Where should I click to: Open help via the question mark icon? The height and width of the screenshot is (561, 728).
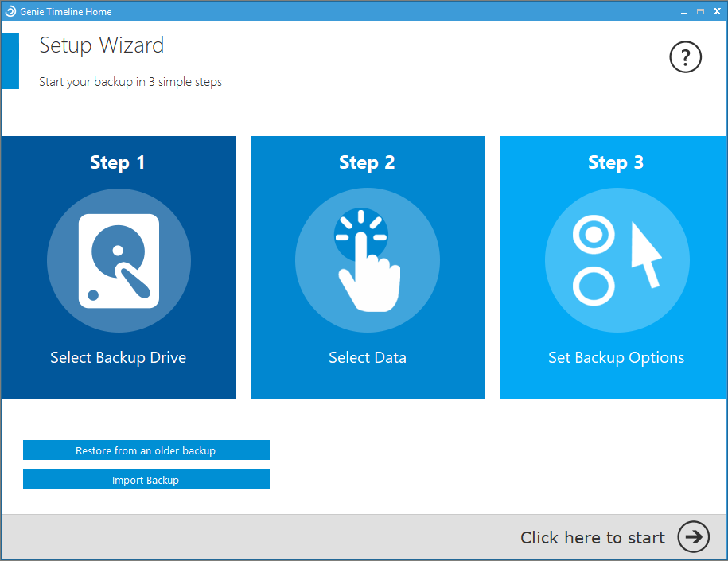[x=685, y=56]
